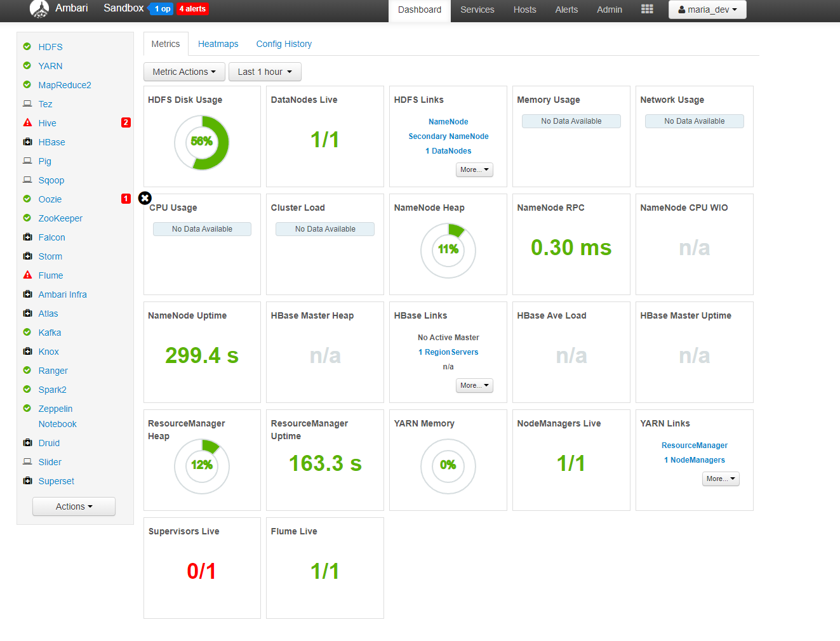Click the NameNode Uptime 299.4 s value
Image resolution: width=840 pixels, height=641 pixels.
[x=202, y=355]
